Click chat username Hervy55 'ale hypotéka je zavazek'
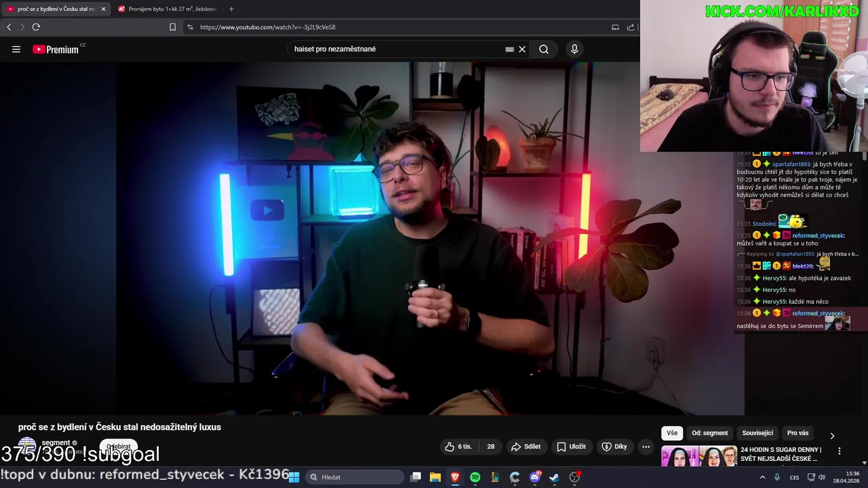The width and height of the screenshot is (868, 488). pyautogui.click(x=774, y=278)
